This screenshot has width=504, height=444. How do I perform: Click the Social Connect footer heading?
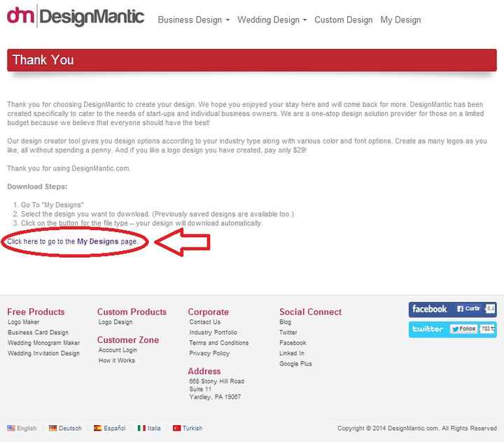tap(311, 312)
